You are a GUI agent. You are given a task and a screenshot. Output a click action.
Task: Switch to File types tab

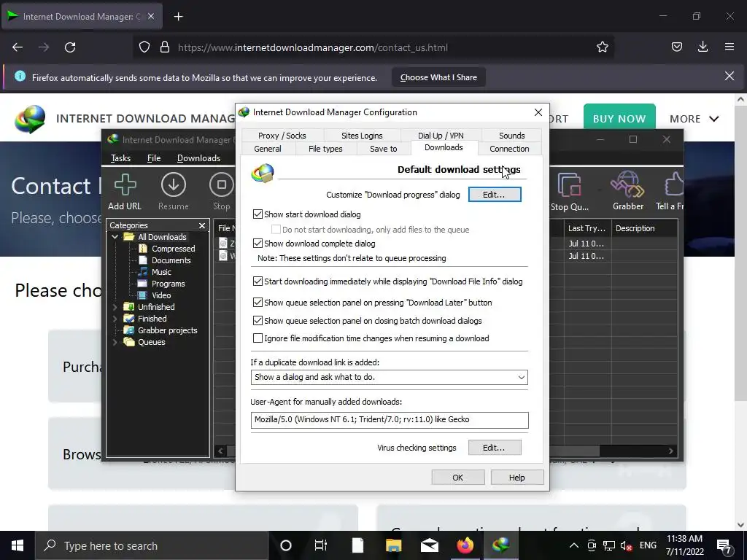tap(325, 149)
